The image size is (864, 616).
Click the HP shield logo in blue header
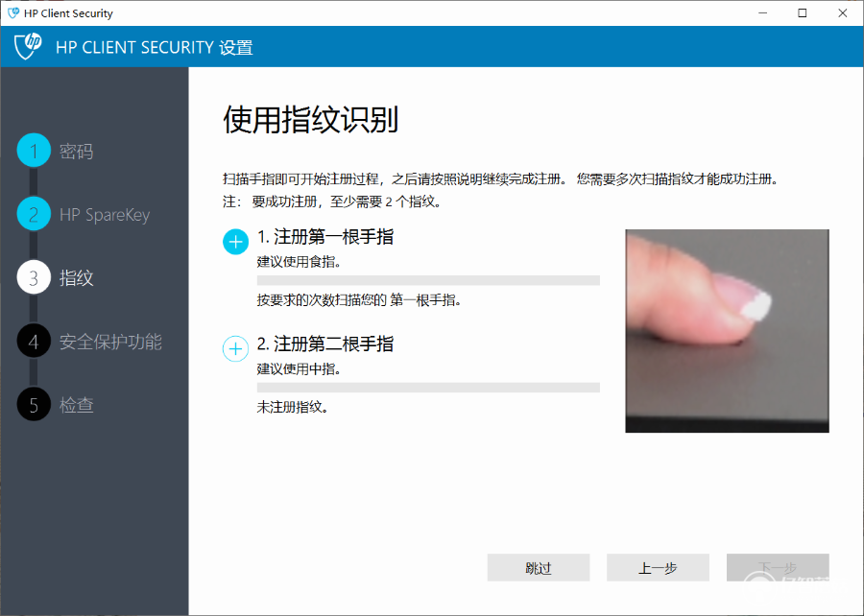28,47
